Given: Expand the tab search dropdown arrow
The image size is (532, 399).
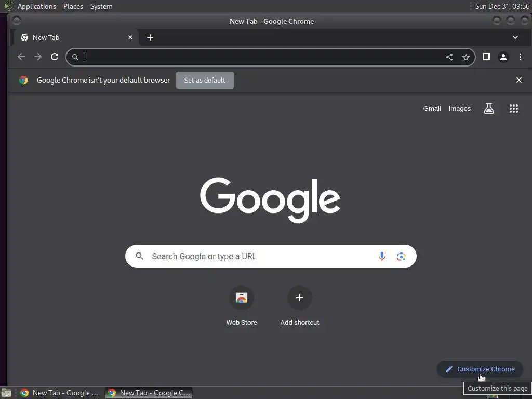Looking at the screenshot, I should tap(515, 37).
